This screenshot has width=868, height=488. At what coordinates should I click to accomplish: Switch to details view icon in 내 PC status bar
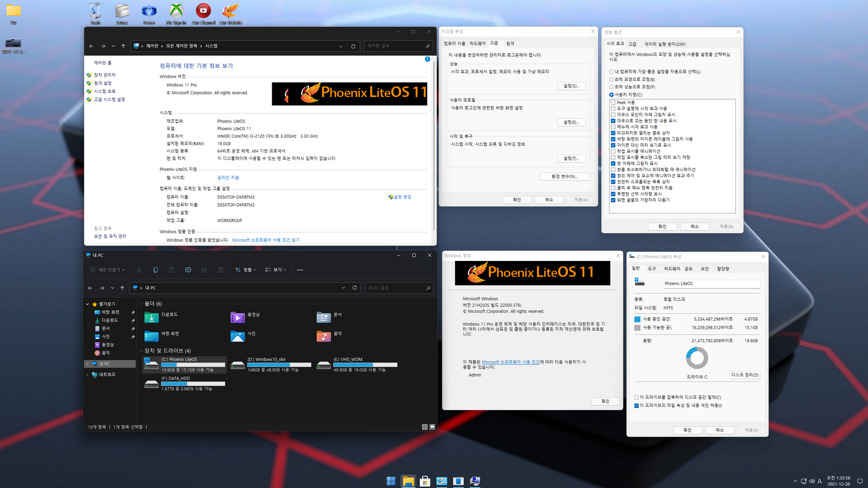pyautogui.click(x=425, y=427)
